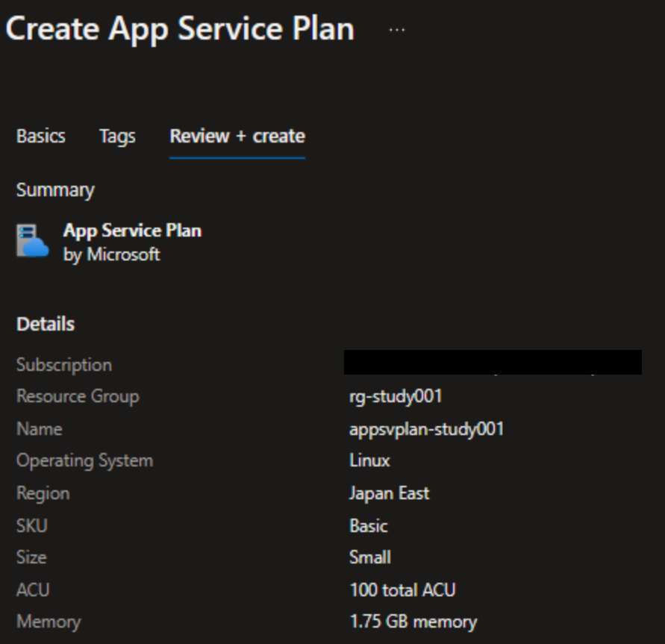
Task: Click the Subscription label
Action: tap(64, 365)
